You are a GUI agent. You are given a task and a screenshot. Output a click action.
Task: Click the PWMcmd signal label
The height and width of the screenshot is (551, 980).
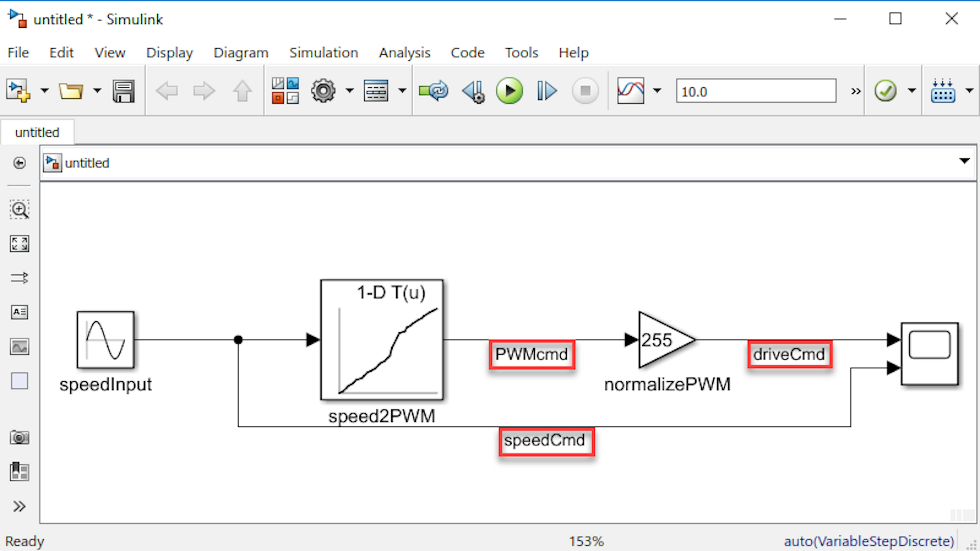(531, 354)
